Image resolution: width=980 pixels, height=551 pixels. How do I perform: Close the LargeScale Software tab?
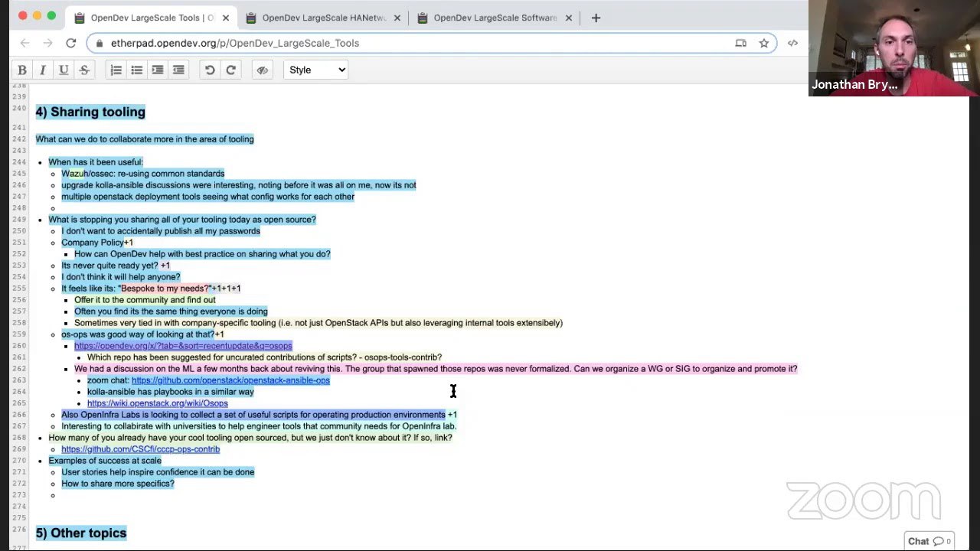click(568, 18)
